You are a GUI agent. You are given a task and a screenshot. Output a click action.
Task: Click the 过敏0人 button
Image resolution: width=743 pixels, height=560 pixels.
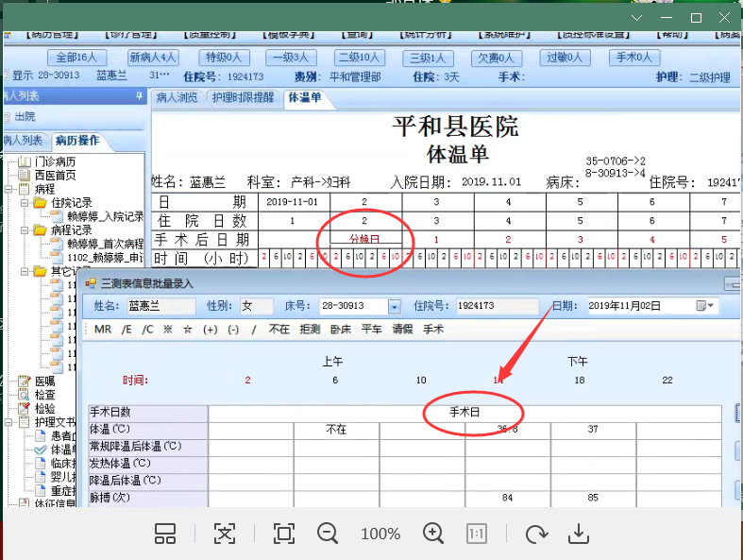pos(565,58)
